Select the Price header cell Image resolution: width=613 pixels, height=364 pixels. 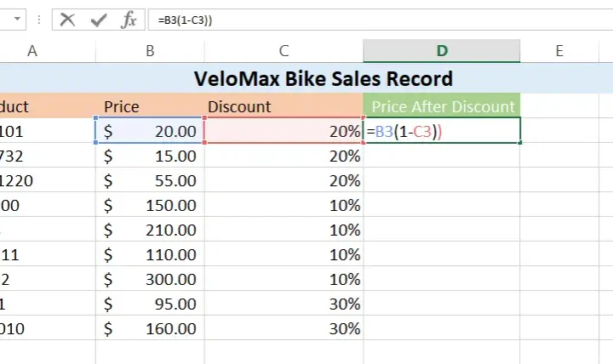[150, 105]
